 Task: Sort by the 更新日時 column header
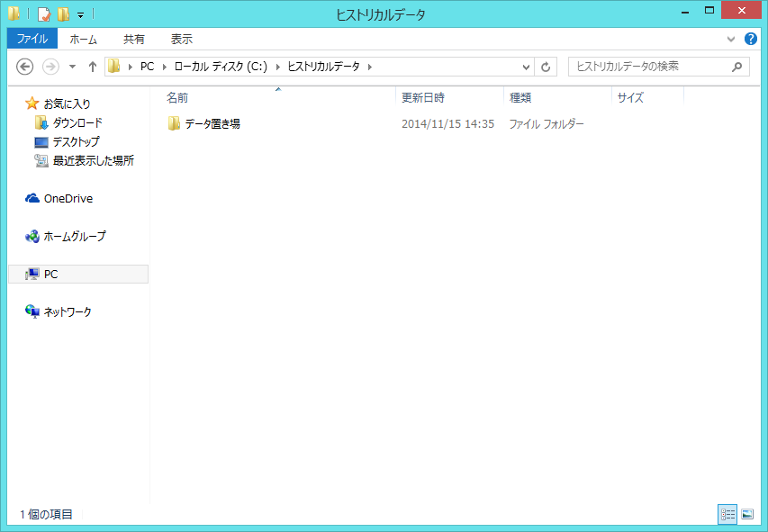pos(423,97)
